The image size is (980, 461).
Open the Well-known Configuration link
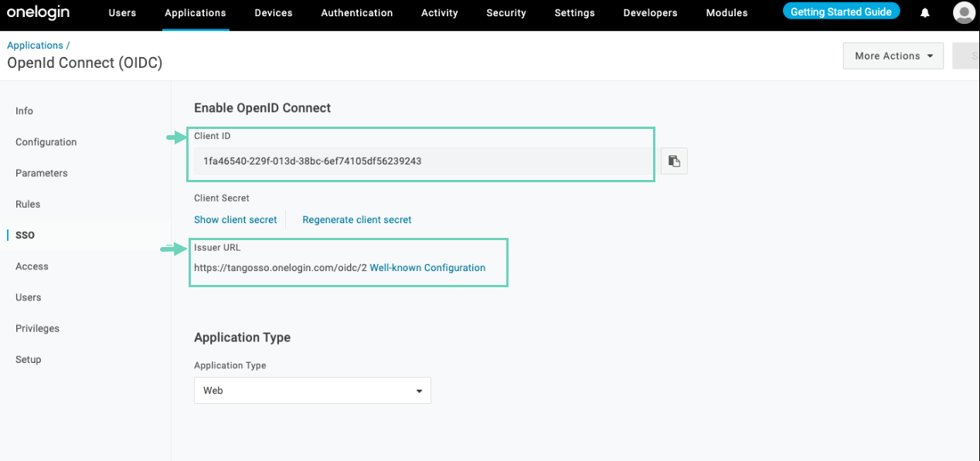pos(427,268)
